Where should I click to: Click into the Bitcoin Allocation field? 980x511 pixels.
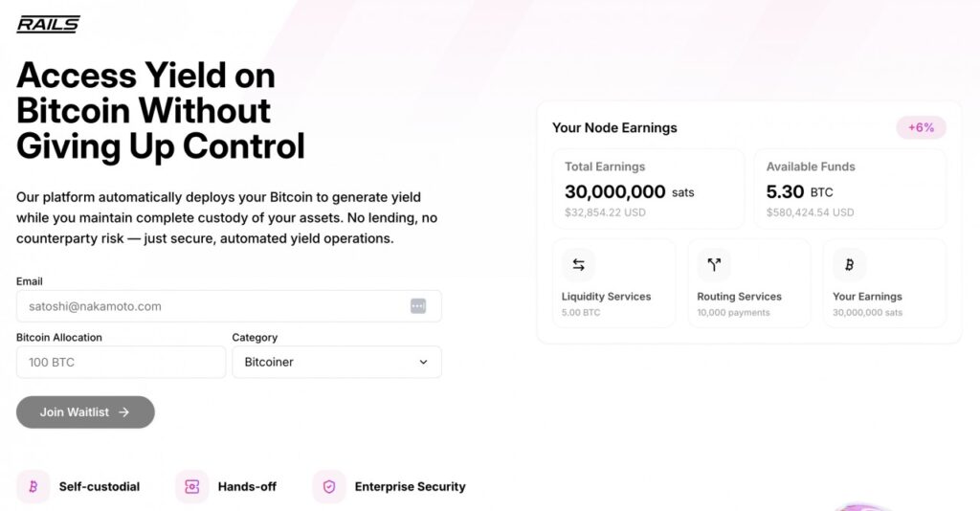[x=121, y=362]
